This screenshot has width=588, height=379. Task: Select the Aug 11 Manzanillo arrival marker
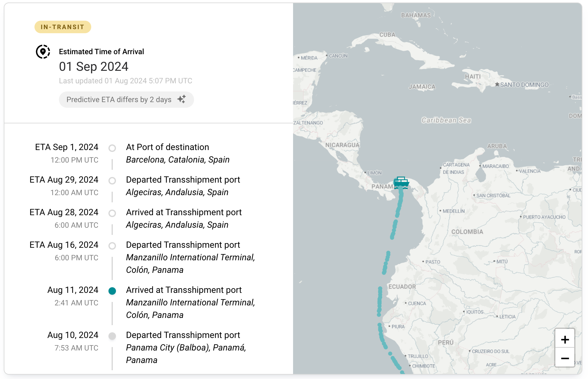[112, 291]
